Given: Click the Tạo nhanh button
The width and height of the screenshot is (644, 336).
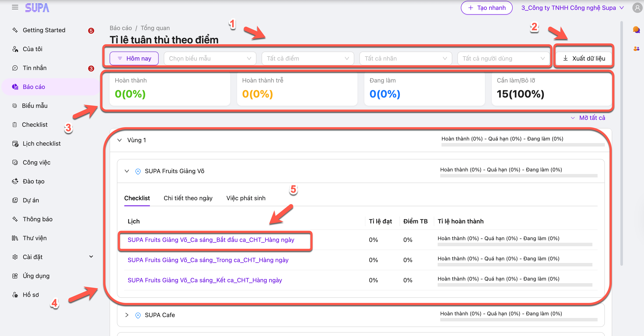Looking at the screenshot, I should pos(486,8).
